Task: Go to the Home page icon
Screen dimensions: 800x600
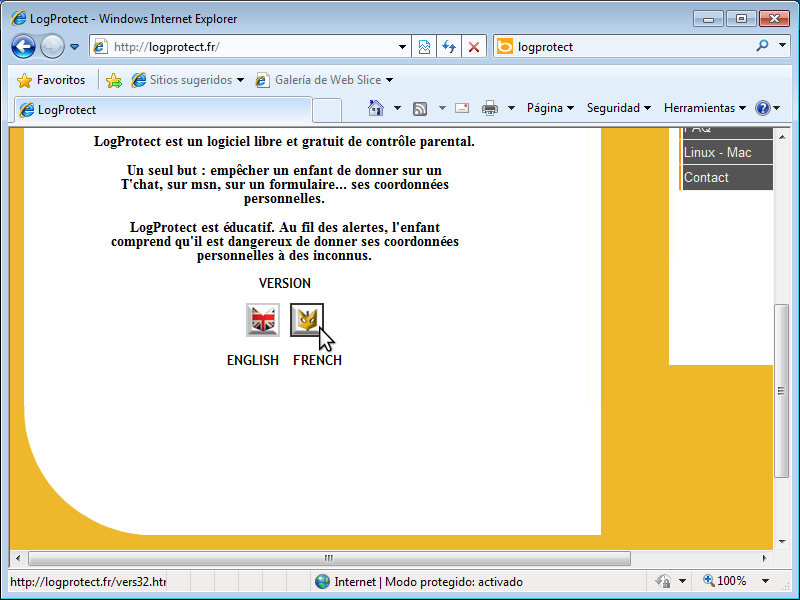Action: [x=376, y=108]
